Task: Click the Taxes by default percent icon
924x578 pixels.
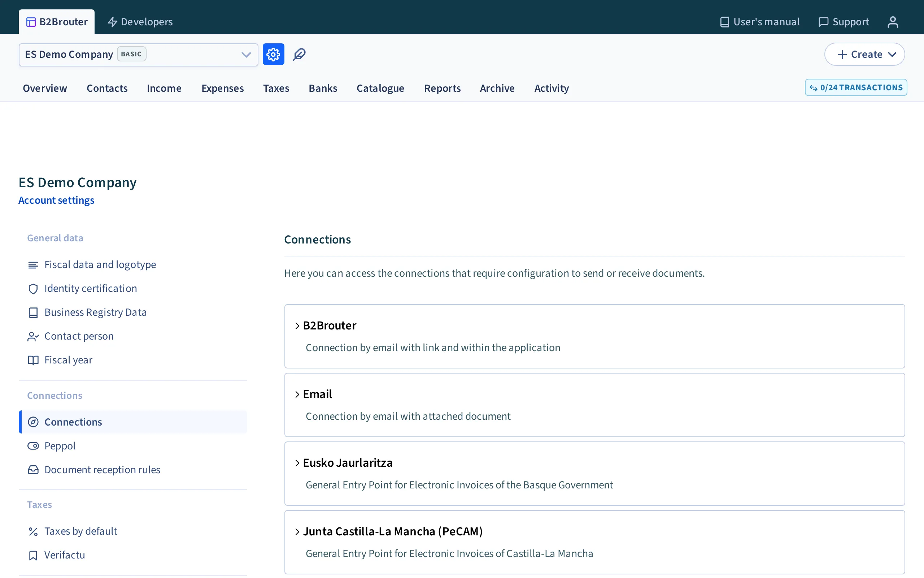Action: click(x=33, y=531)
